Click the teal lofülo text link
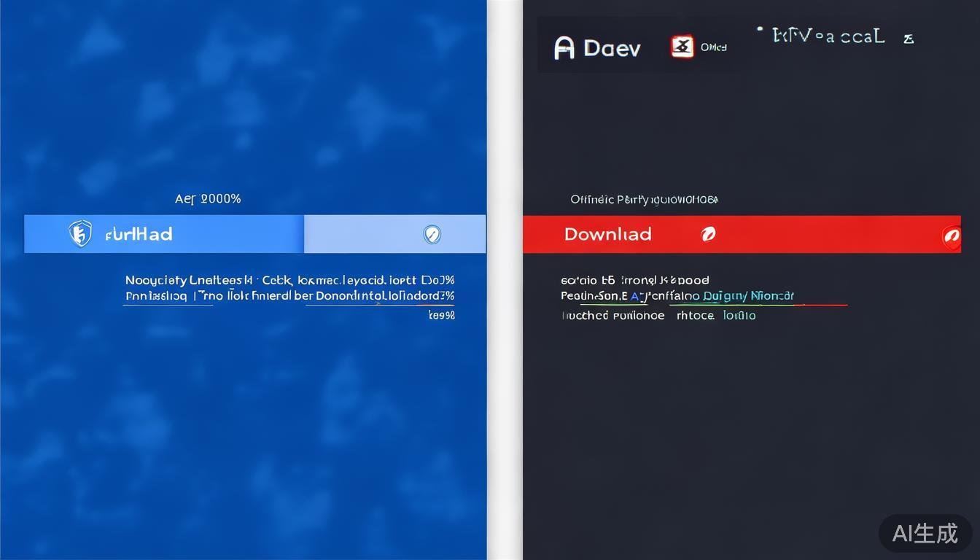The image size is (980, 560). pyautogui.click(x=739, y=316)
